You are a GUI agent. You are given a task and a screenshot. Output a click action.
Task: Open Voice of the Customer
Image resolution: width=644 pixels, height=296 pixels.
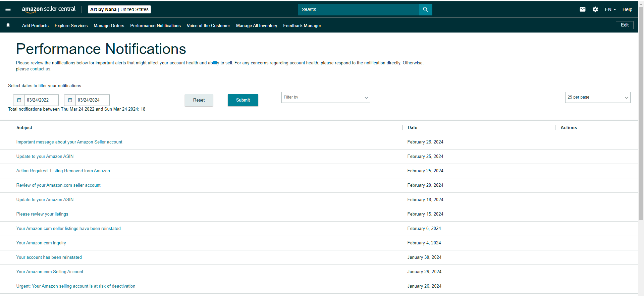(208, 25)
